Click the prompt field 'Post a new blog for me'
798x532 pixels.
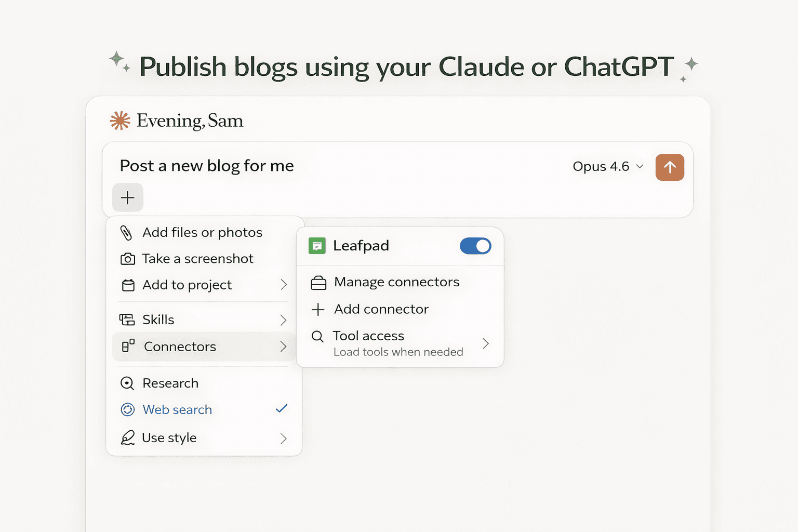(x=207, y=166)
